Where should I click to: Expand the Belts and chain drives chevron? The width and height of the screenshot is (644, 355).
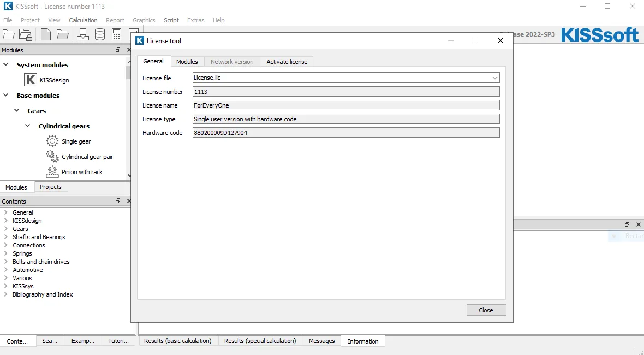pos(6,261)
